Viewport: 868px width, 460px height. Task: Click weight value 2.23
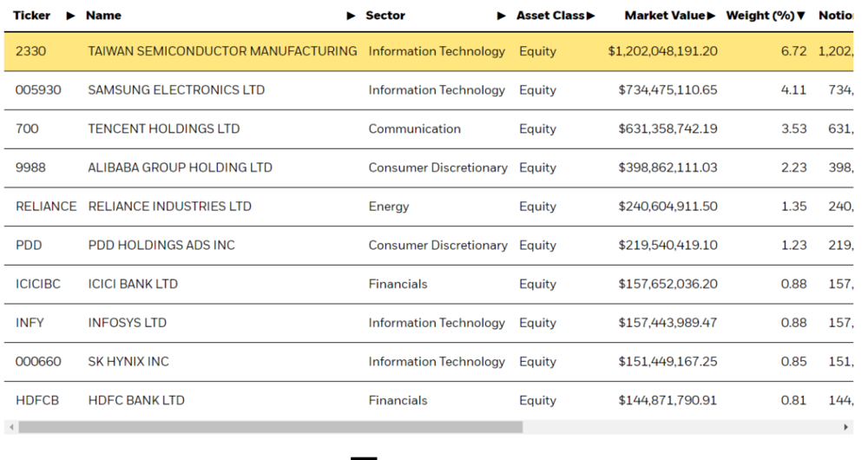point(794,168)
